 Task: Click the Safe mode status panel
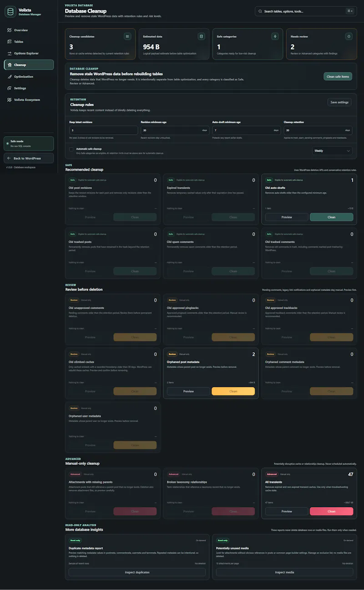point(29,143)
